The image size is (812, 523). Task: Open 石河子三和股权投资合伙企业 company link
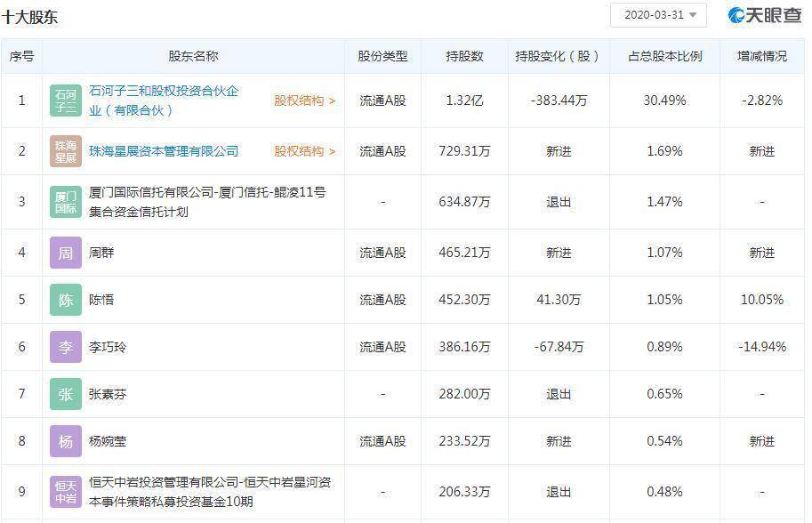pyautogui.click(x=164, y=101)
